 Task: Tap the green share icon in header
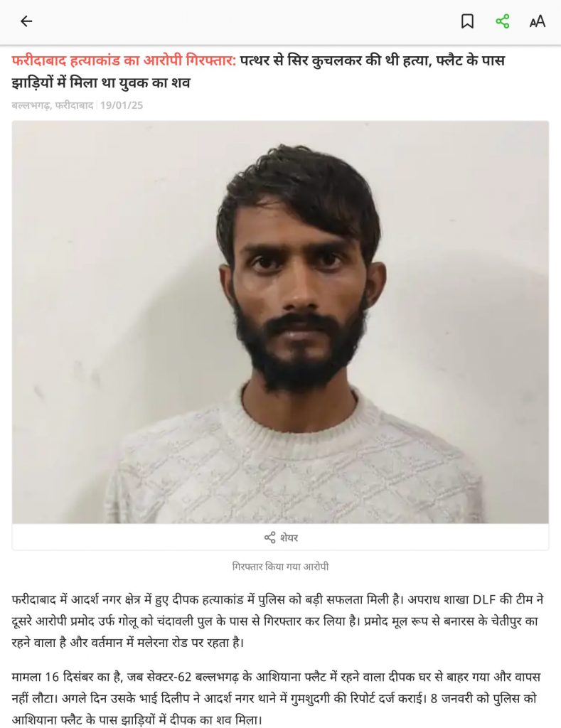click(x=503, y=21)
